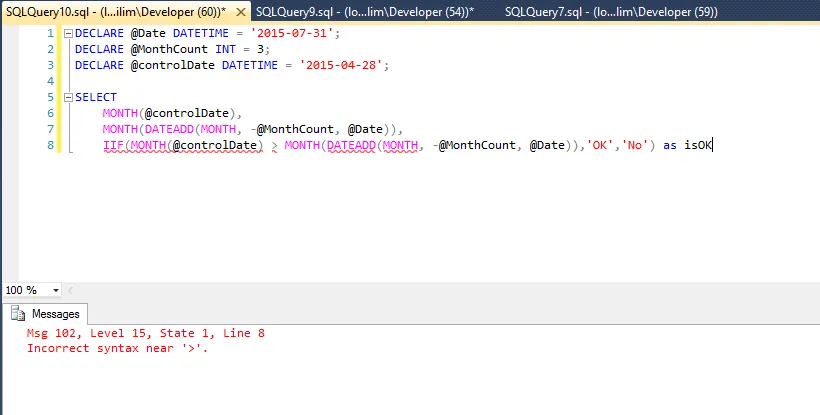Click the editor scroll-left arrow beside the zoom box
The height and width of the screenshot is (415, 820).
[x=71, y=290]
